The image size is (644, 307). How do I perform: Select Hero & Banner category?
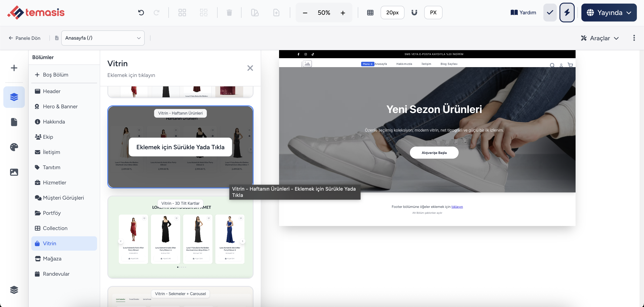tap(64, 107)
